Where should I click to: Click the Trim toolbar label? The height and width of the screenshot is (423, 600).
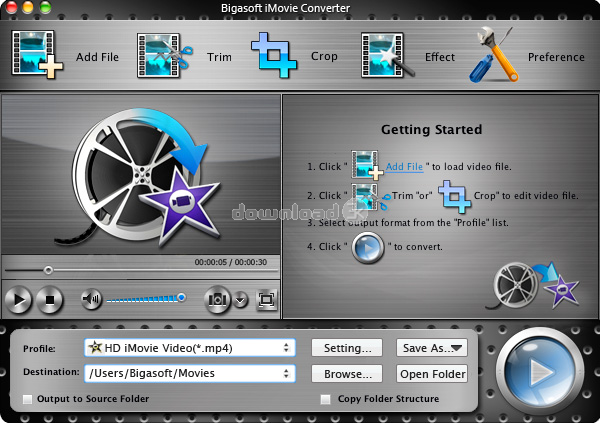(219, 57)
